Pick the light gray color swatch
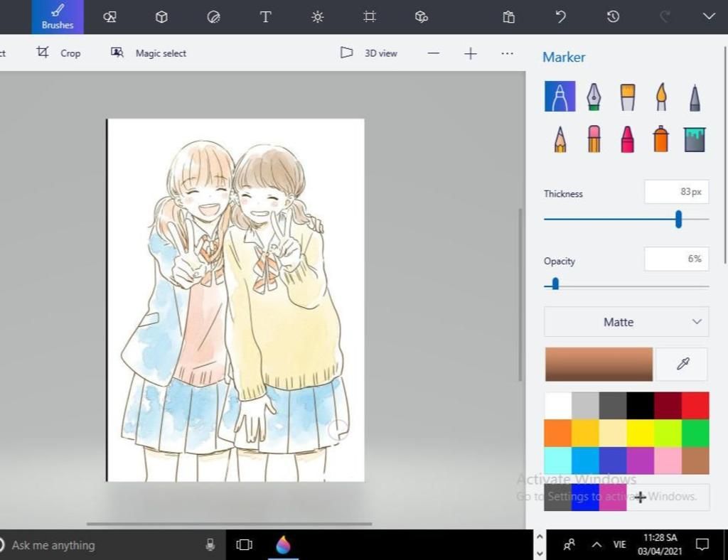728x560 pixels. 586,406
